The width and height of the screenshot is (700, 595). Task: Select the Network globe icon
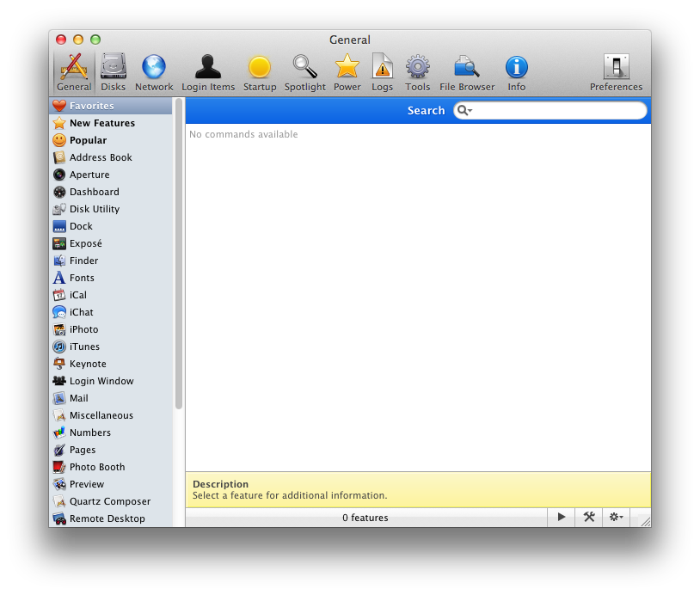[x=154, y=72]
